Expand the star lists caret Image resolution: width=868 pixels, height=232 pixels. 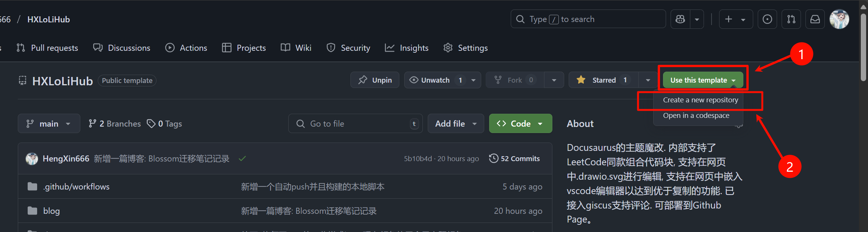[648, 80]
